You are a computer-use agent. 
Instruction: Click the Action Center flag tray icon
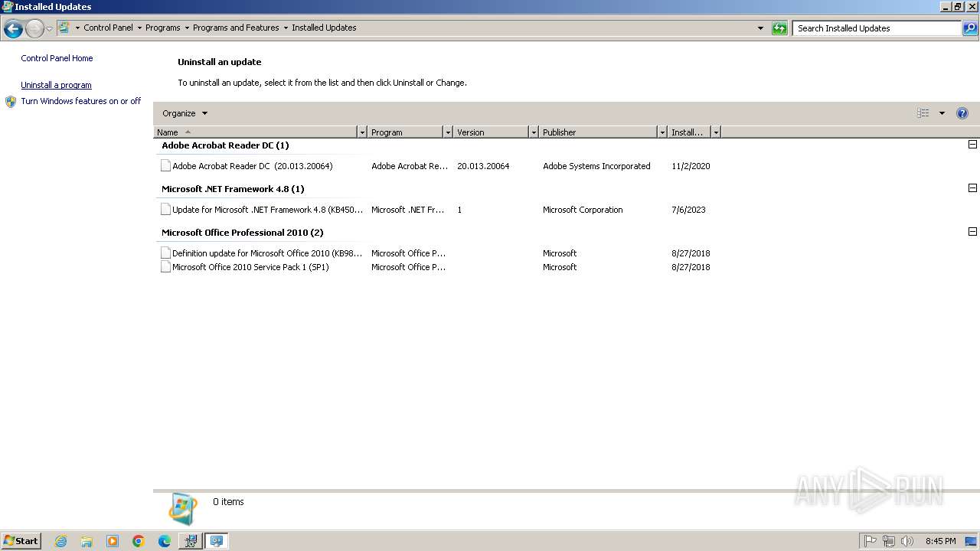(x=871, y=541)
